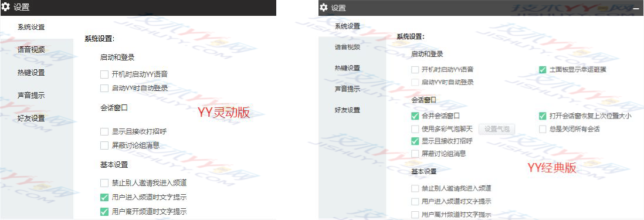This screenshot has width=644, height=220.
Task: Check 显示且接收打招呼 in left window
Action: click(x=104, y=132)
